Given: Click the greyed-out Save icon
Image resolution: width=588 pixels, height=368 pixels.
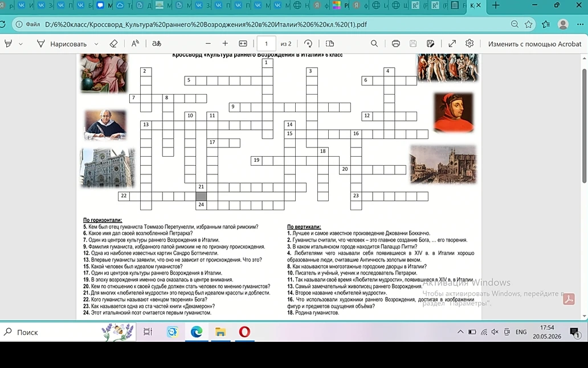Looking at the screenshot, I should (413, 43).
